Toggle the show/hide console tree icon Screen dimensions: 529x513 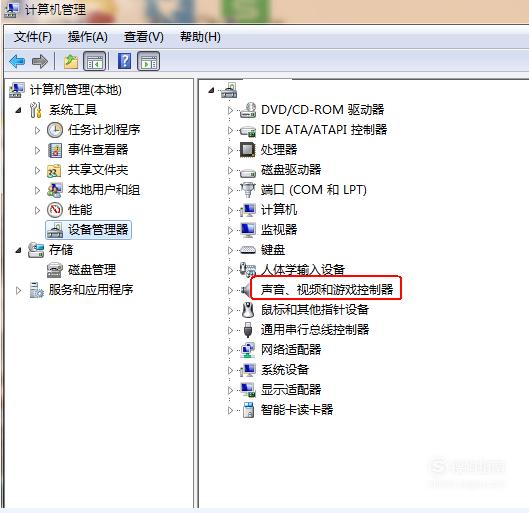click(x=94, y=61)
